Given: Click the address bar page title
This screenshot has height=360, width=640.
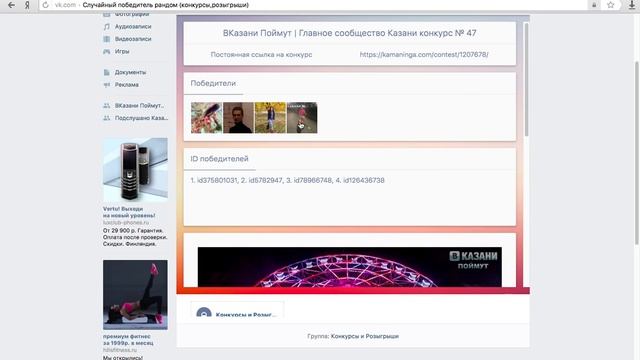Looking at the screenshot, I should click(x=165, y=5).
